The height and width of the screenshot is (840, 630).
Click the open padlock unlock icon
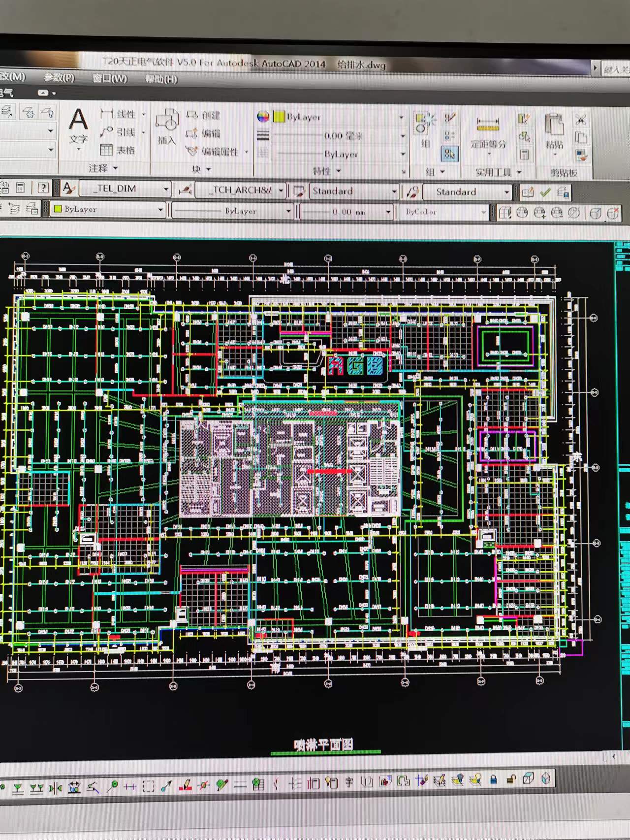pyautogui.click(x=511, y=779)
